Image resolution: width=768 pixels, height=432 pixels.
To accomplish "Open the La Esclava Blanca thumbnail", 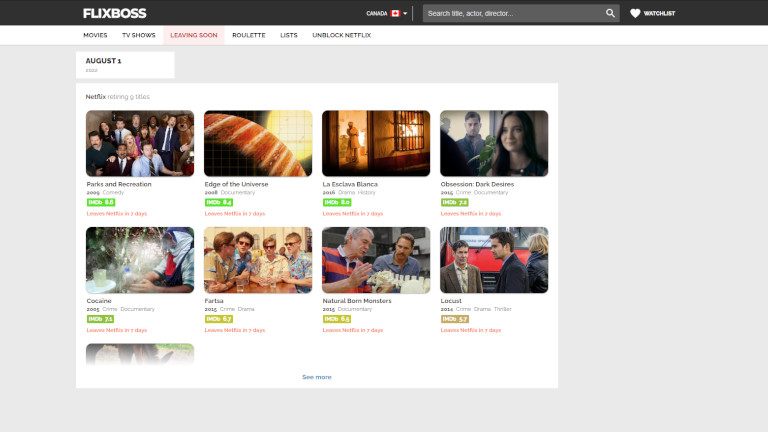I will pos(376,143).
